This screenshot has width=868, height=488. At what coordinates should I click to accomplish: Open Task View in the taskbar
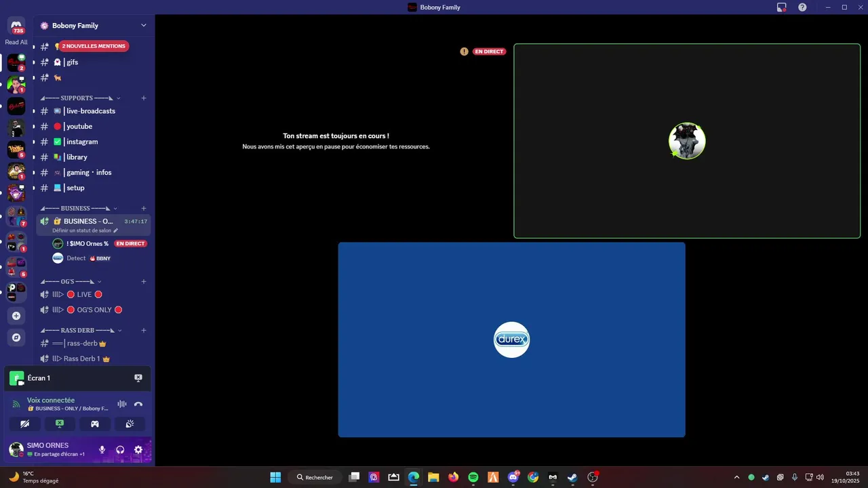pos(354,477)
